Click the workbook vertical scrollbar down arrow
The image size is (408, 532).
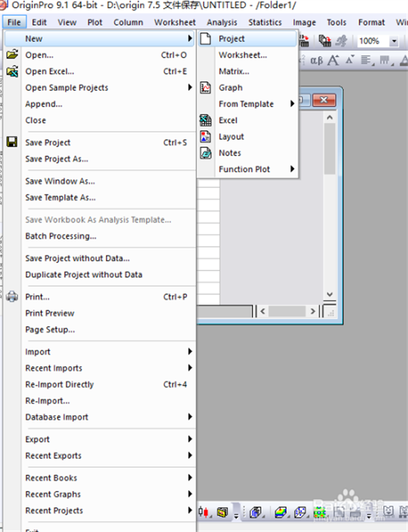coord(329,294)
